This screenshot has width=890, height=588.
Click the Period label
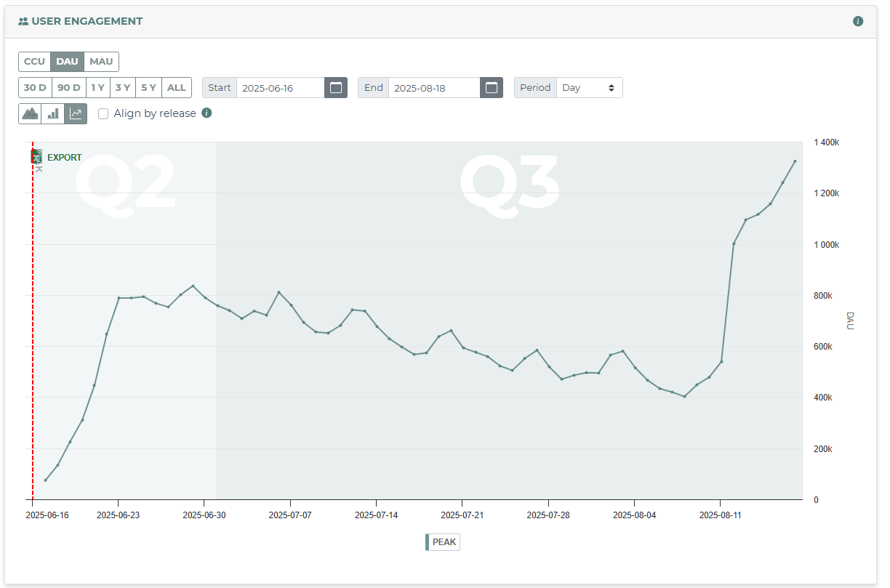pyautogui.click(x=535, y=88)
